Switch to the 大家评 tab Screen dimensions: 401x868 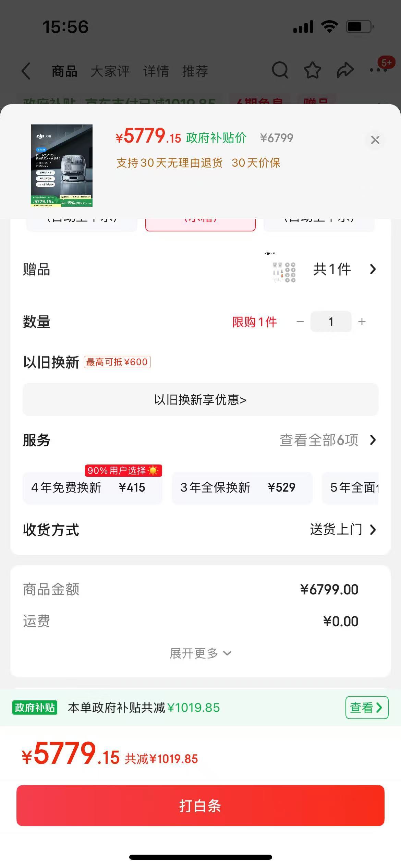pos(110,71)
